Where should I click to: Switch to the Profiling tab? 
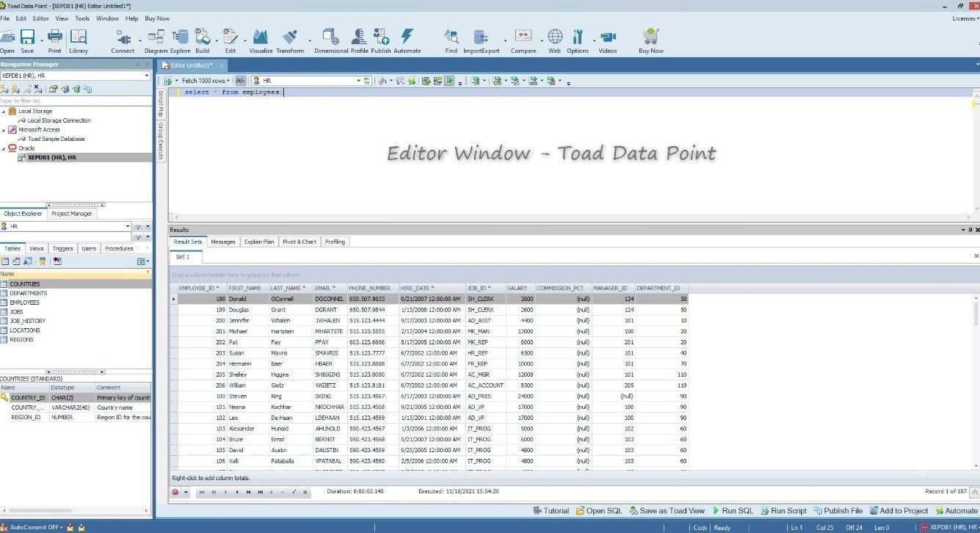pyautogui.click(x=335, y=242)
